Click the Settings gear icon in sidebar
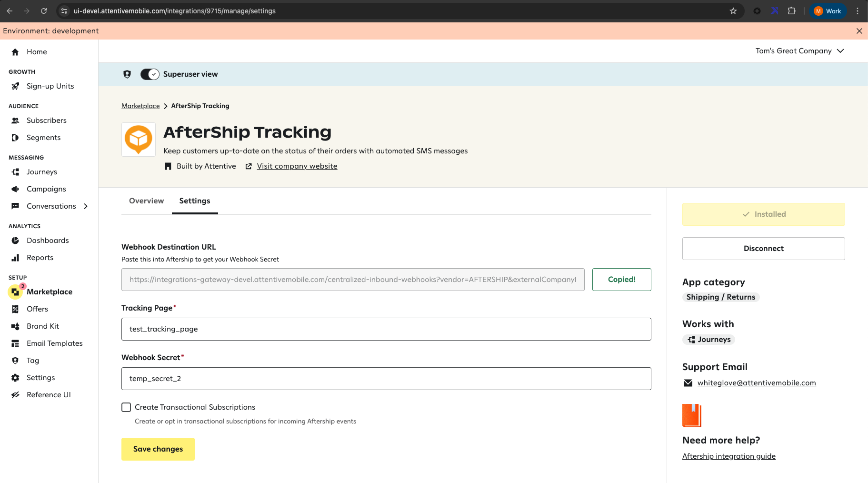This screenshot has width=868, height=483. click(15, 378)
